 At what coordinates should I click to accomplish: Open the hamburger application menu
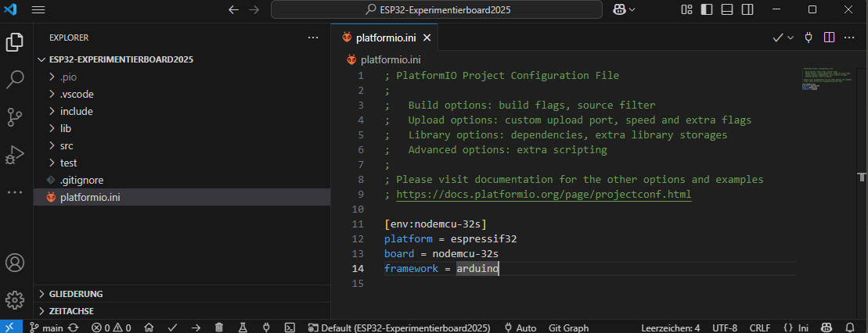[x=38, y=9]
